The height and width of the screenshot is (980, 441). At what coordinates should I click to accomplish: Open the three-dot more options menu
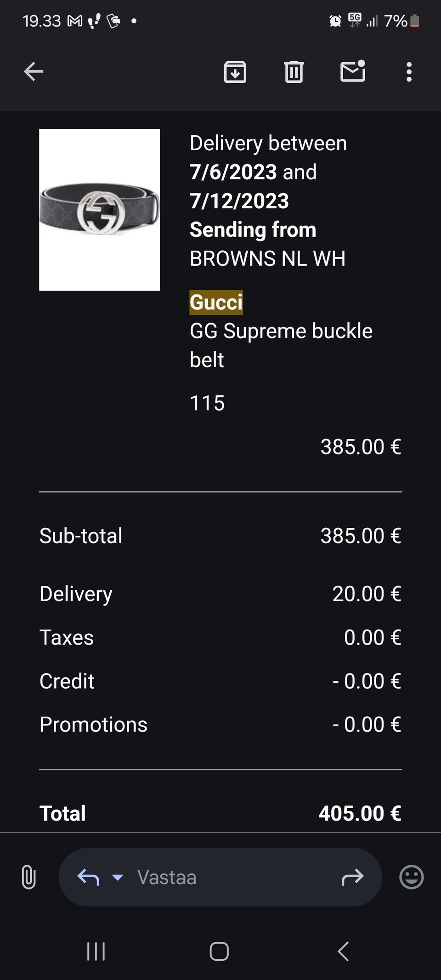(409, 72)
